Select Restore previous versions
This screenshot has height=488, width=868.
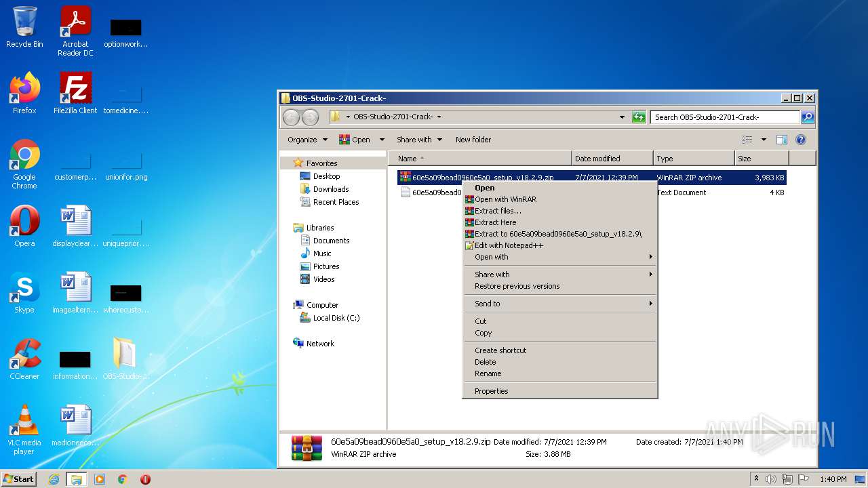[x=559, y=286]
